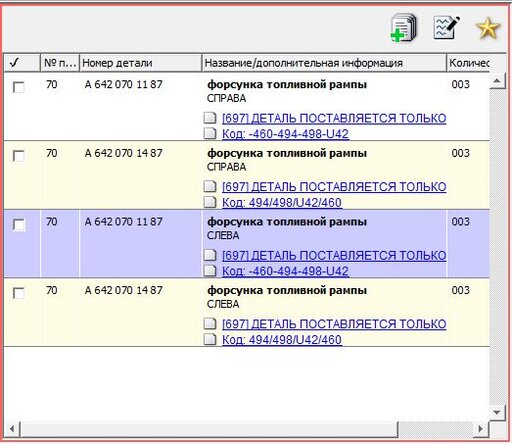Click the document icon beside the first [697] note

click(210, 118)
